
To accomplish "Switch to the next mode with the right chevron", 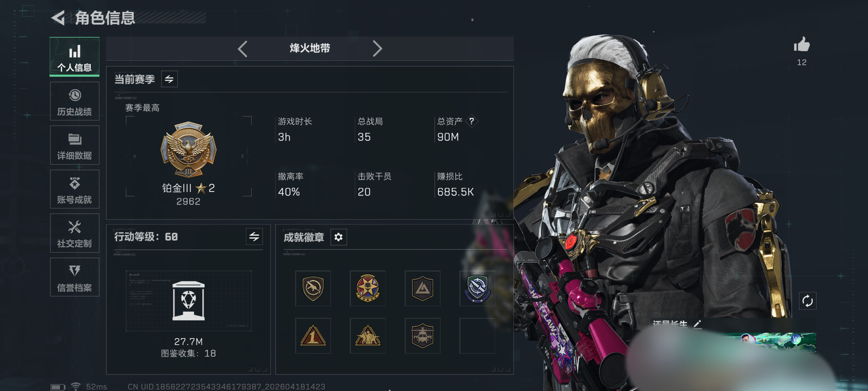I will 377,49.
